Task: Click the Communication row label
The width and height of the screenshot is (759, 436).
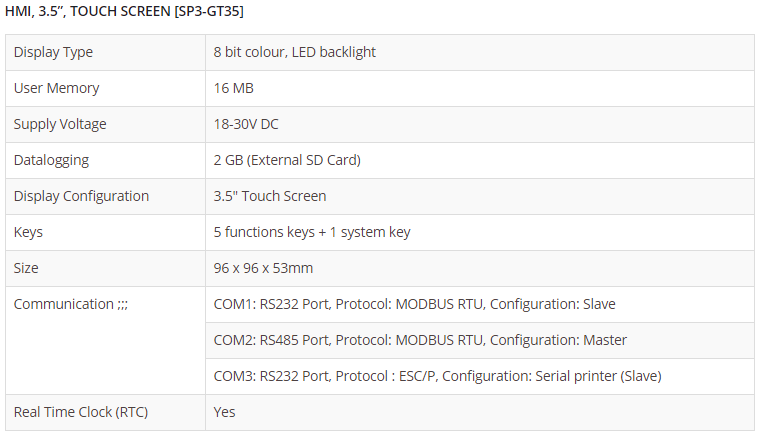Action: coord(70,304)
